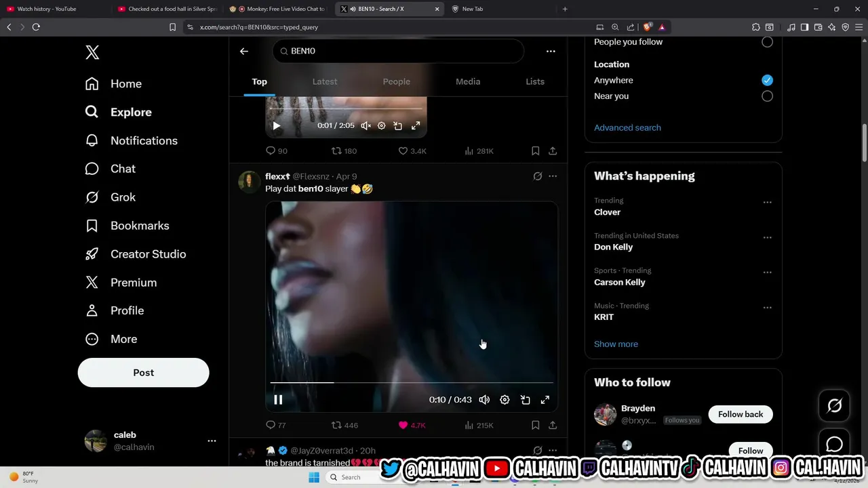Click the BEN10 search field
868x488 pixels.
point(399,51)
